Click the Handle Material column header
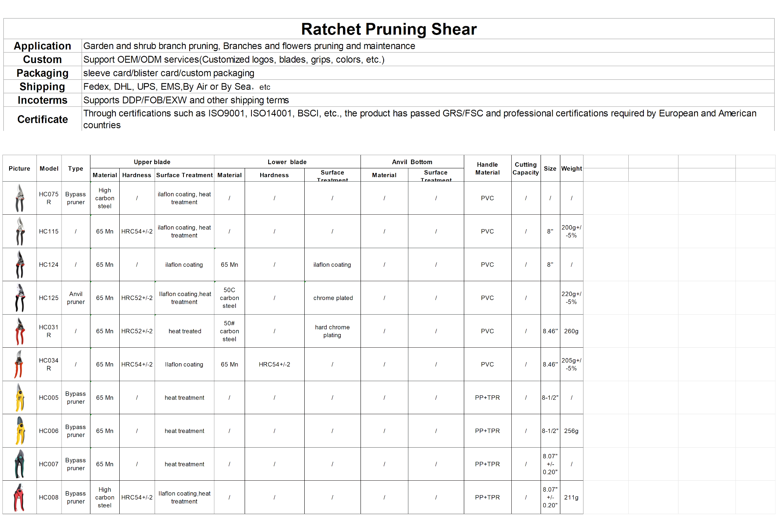 (x=487, y=168)
